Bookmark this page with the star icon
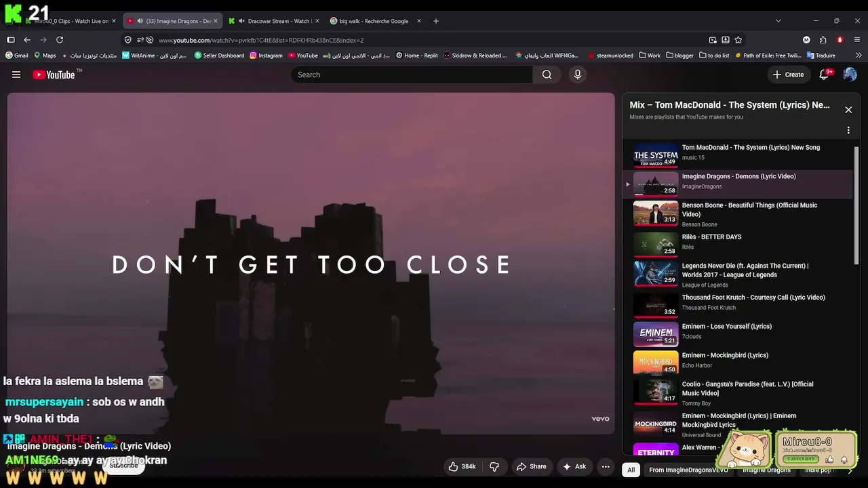 [x=738, y=40]
